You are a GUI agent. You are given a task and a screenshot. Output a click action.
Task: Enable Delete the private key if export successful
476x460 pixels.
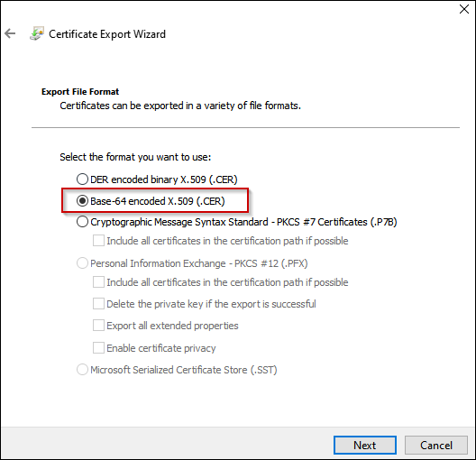click(x=98, y=304)
